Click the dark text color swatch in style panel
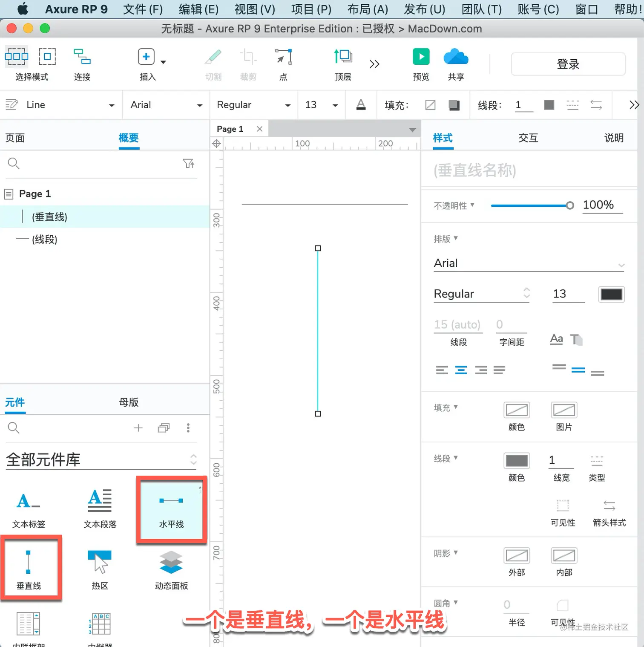Image resolution: width=644 pixels, height=647 pixels. pyautogui.click(x=612, y=295)
